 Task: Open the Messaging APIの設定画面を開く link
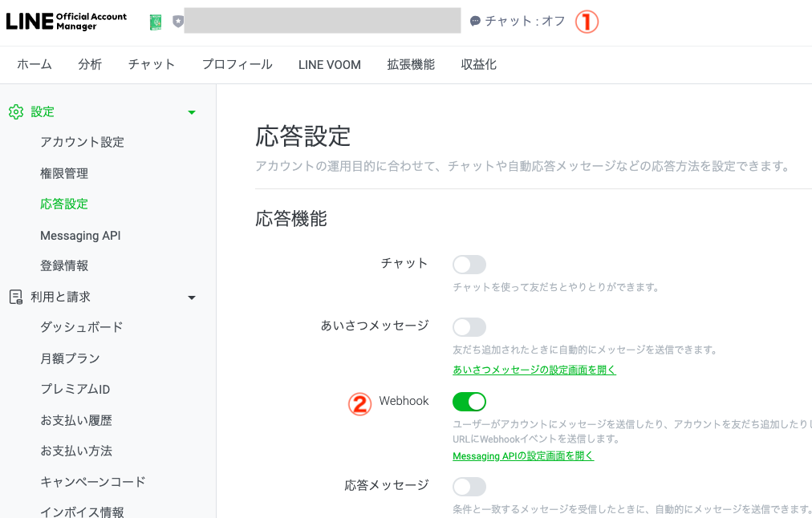(x=523, y=456)
